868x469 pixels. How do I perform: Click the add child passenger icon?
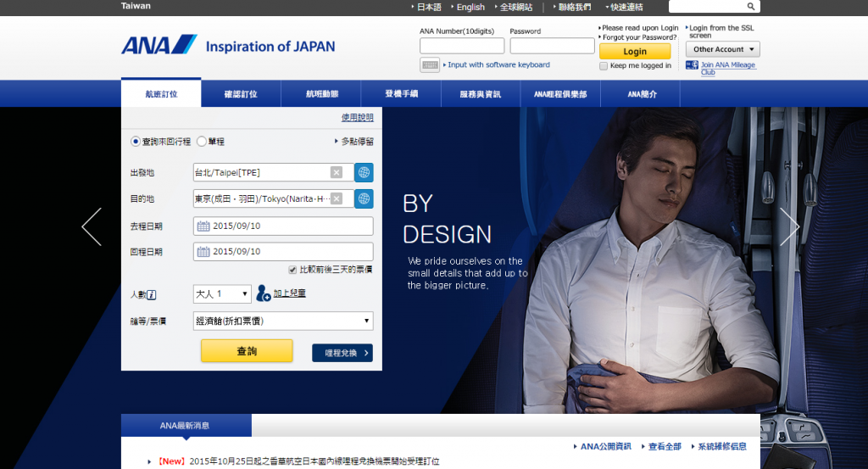[x=263, y=293]
